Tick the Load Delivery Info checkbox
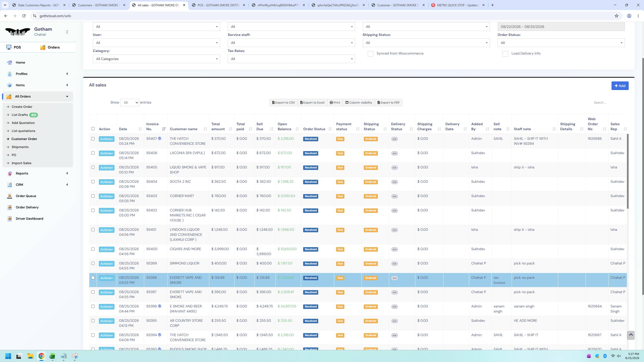This screenshot has width=644, height=362. coord(505,54)
